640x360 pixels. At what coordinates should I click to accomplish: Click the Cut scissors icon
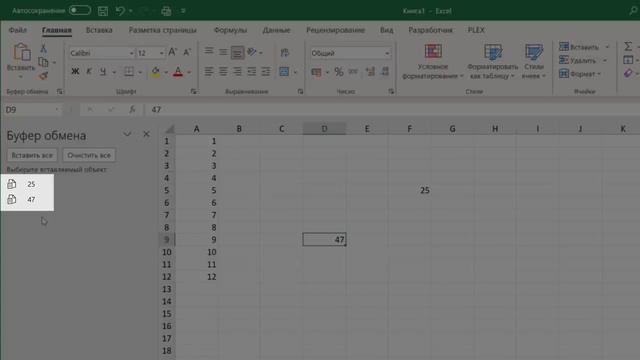coord(43,48)
